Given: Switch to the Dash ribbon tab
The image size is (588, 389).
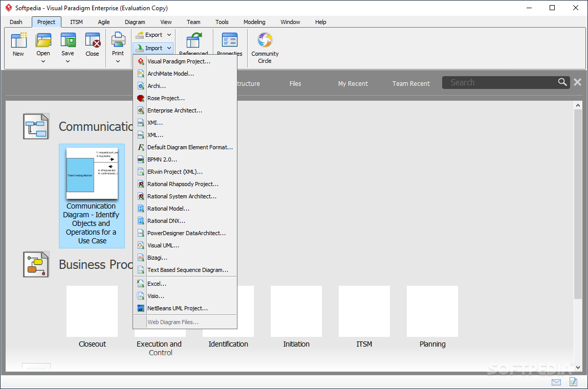Looking at the screenshot, I should [x=16, y=22].
